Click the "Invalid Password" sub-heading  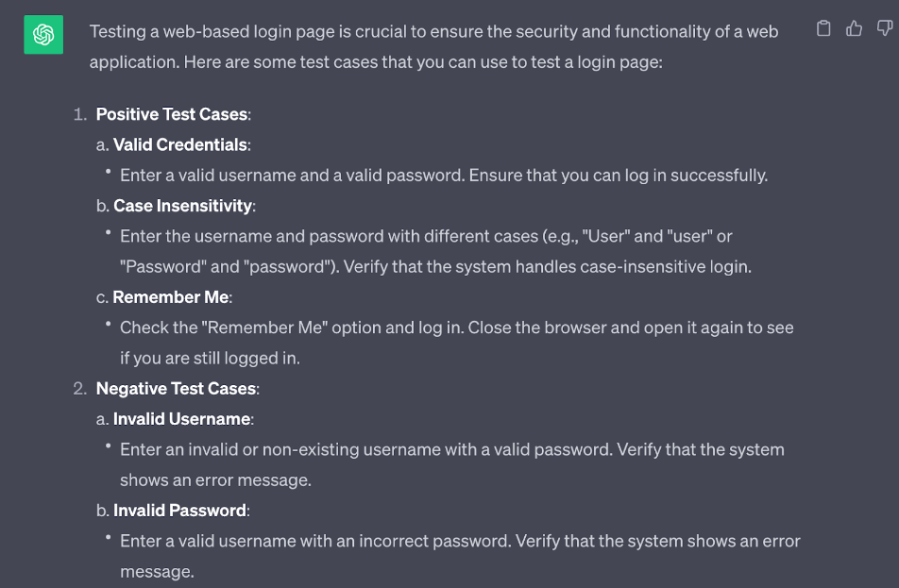179,510
